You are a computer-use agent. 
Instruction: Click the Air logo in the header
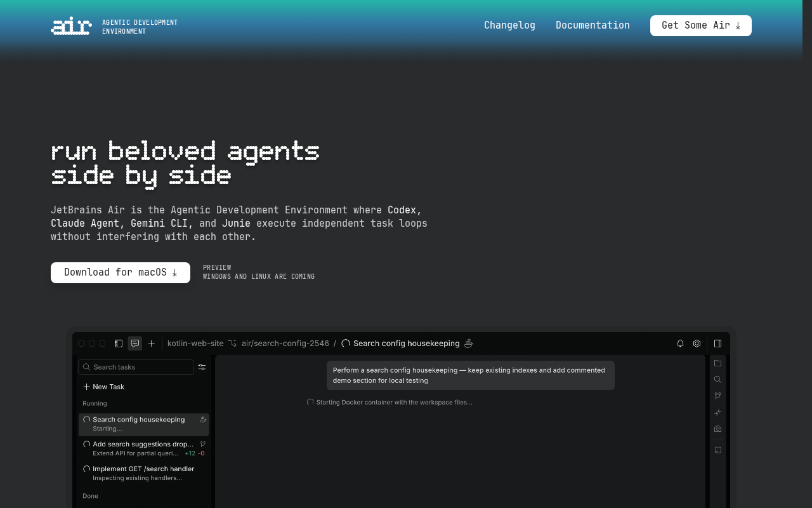tap(71, 26)
